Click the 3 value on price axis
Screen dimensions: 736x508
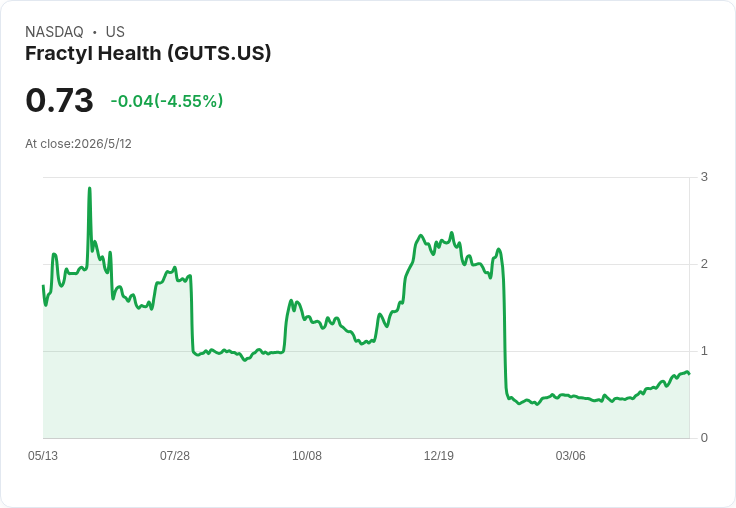click(704, 177)
